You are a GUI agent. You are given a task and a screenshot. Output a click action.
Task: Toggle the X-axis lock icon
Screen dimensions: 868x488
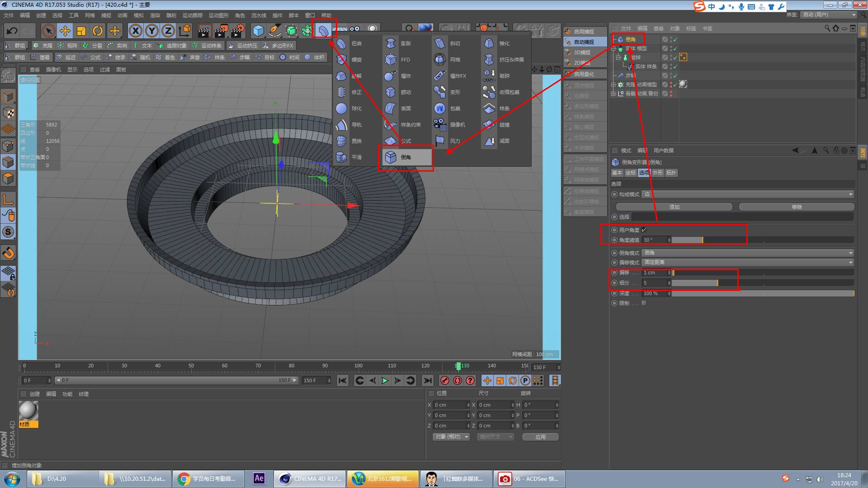tap(135, 31)
